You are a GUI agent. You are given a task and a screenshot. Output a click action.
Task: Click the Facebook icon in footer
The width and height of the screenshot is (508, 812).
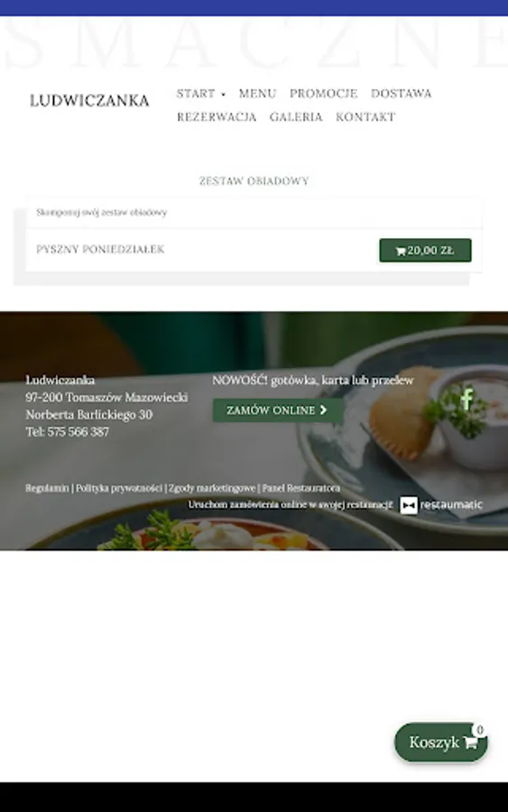[466, 399]
